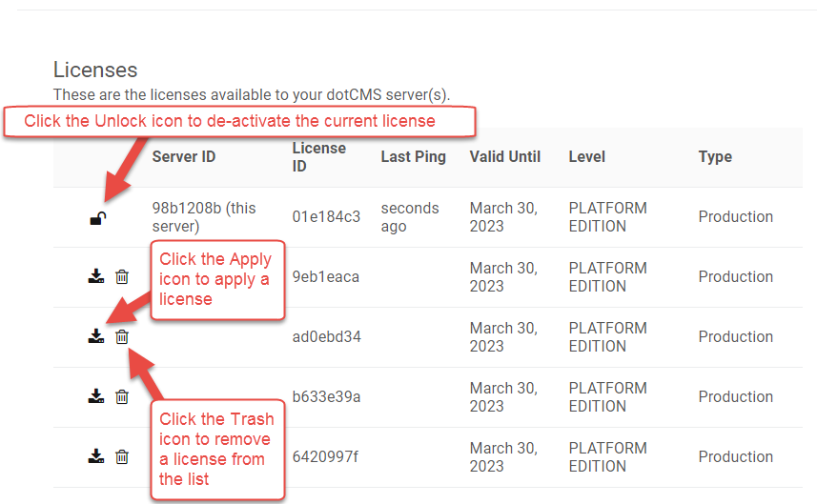The width and height of the screenshot is (817, 504).
Task: Click the "seconds ago" last ping value
Action: click(x=410, y=217)
